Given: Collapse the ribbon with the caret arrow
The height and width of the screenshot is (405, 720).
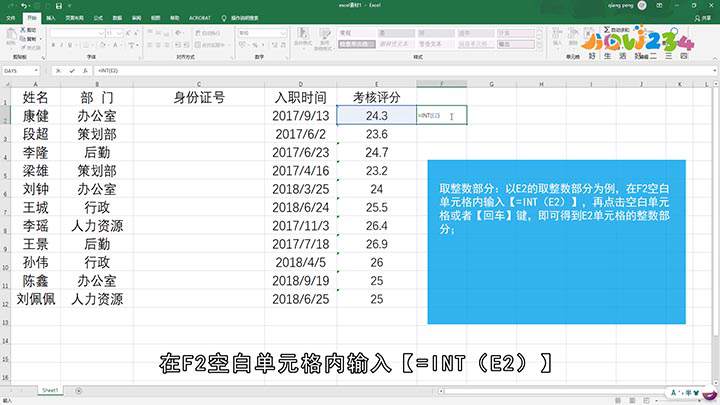Looking at the screenshot, I should click(715, 57).
